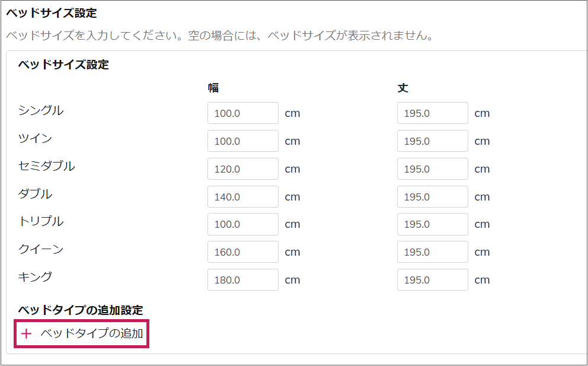Viewport: 588px width, 366px height.
Task: Edit the キング width value 180.0
Action: (x=243, y=279)
